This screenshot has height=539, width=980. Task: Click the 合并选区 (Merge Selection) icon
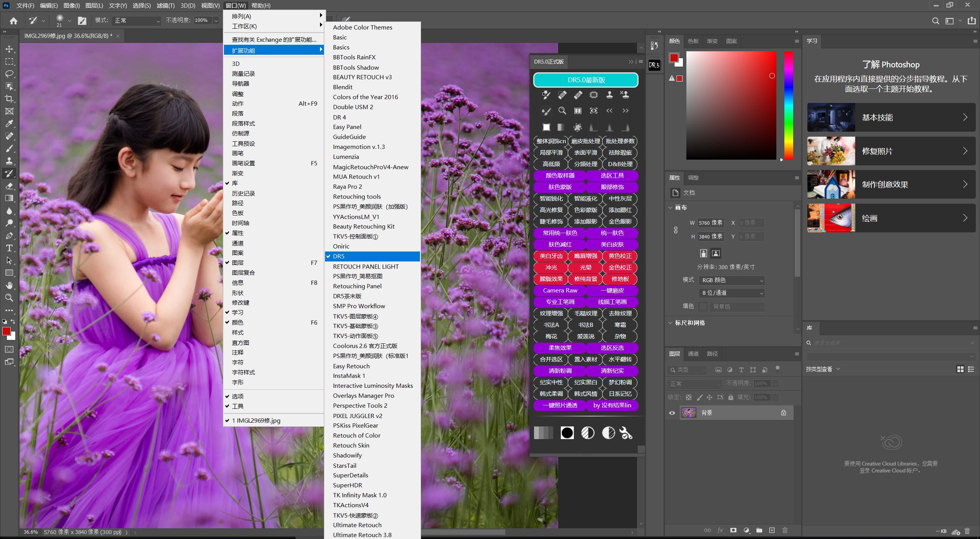551,358
